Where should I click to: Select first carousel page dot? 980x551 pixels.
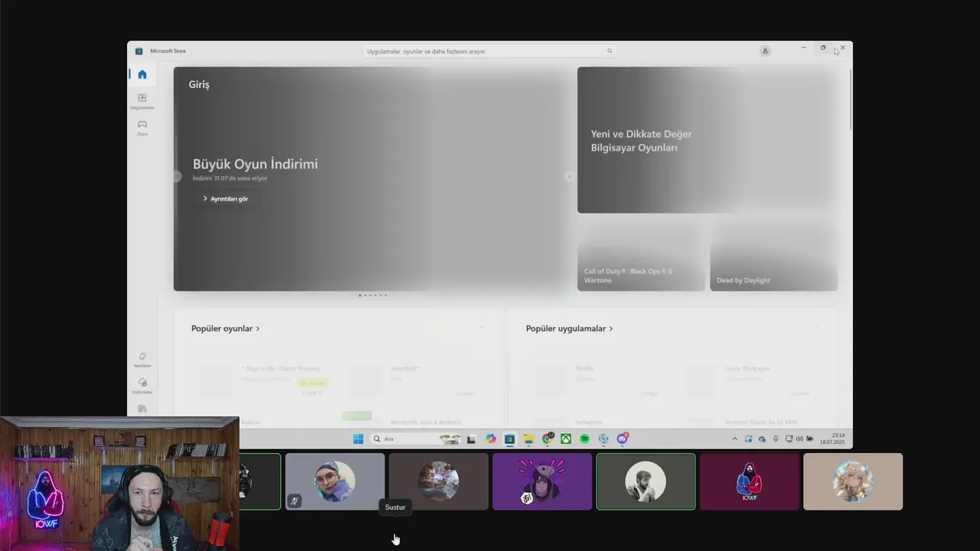(x=360, y=295)
